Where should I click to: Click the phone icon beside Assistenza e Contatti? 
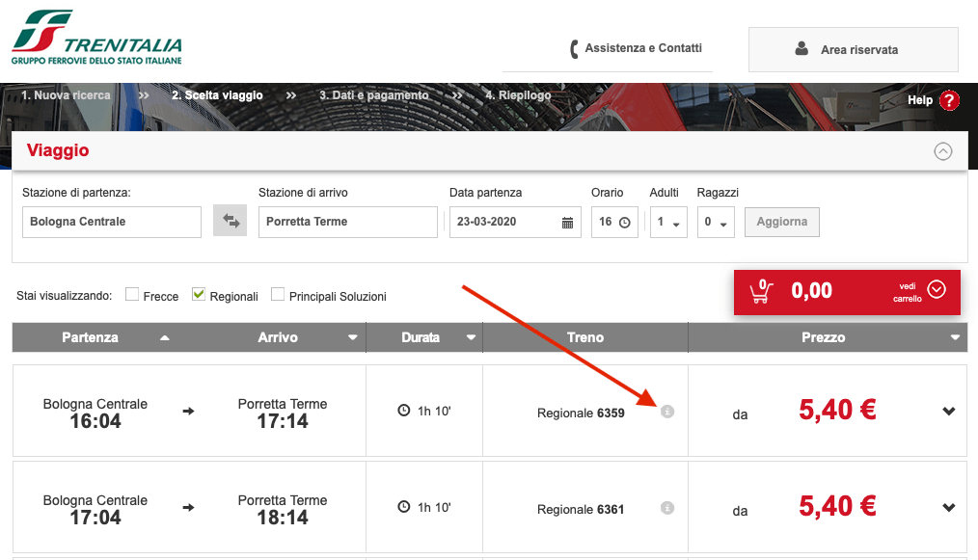(575, 48)
